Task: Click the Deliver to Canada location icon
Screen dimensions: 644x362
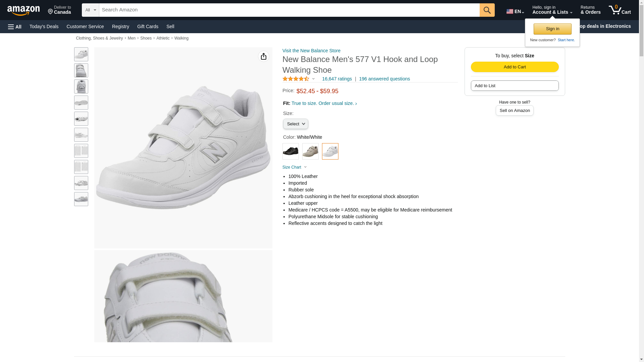Action: (x=51, y=12)
